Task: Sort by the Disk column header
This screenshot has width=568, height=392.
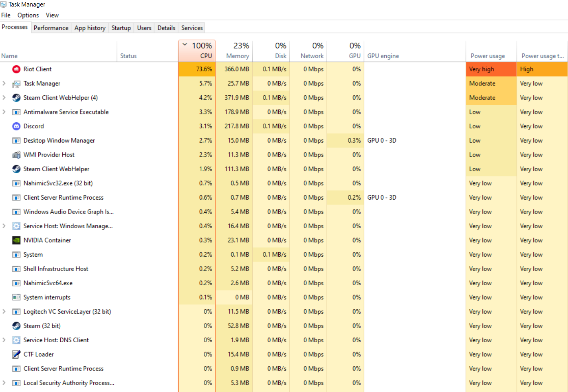Action: tap(271, 51)
